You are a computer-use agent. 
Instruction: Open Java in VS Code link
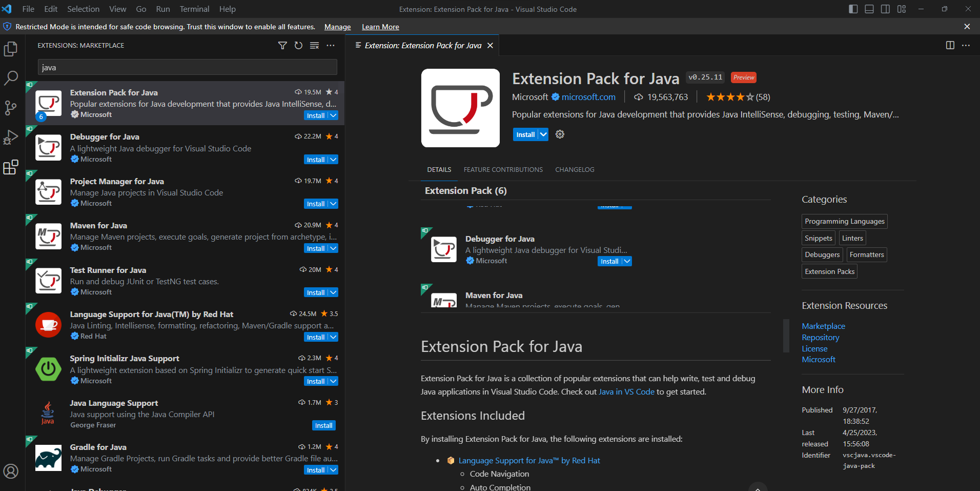626,391
